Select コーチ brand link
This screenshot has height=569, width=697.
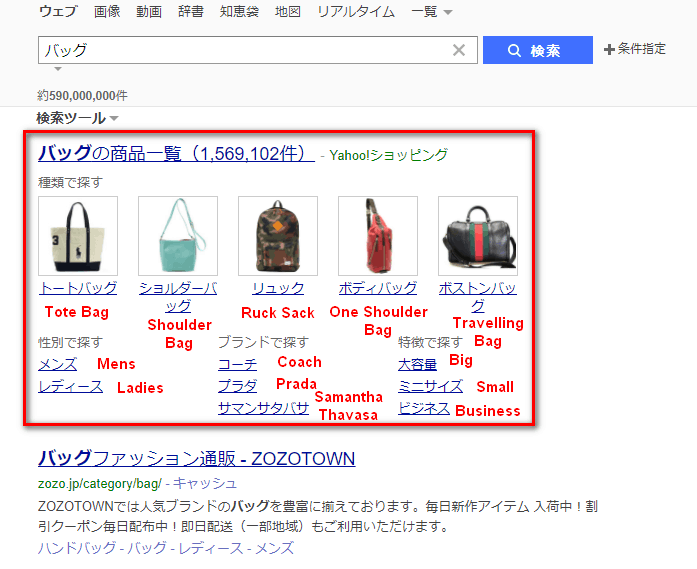point(237,365)
